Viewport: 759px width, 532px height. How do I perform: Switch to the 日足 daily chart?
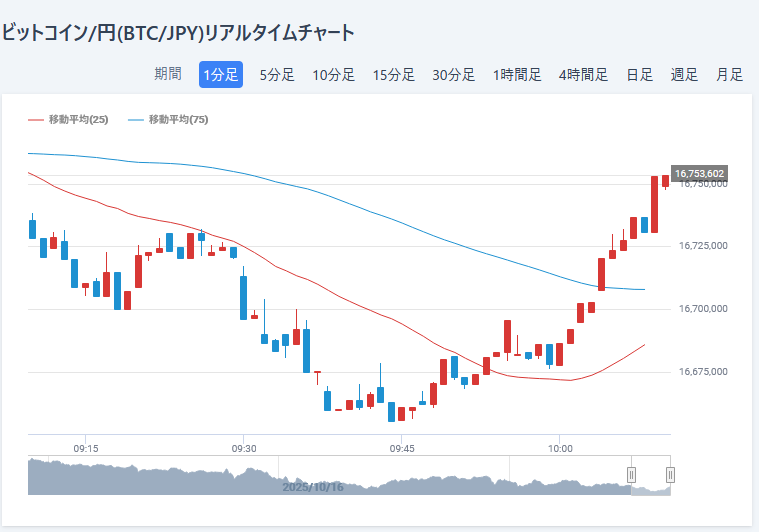coord(639,74)
